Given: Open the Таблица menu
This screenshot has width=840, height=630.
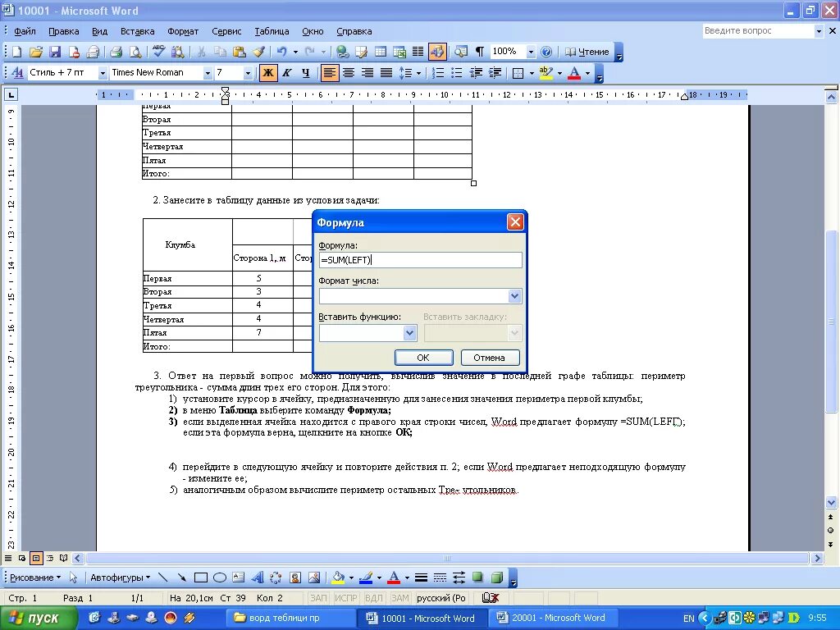Looking at the screenshot, I should pyautogui.click(x=272, y=31).
